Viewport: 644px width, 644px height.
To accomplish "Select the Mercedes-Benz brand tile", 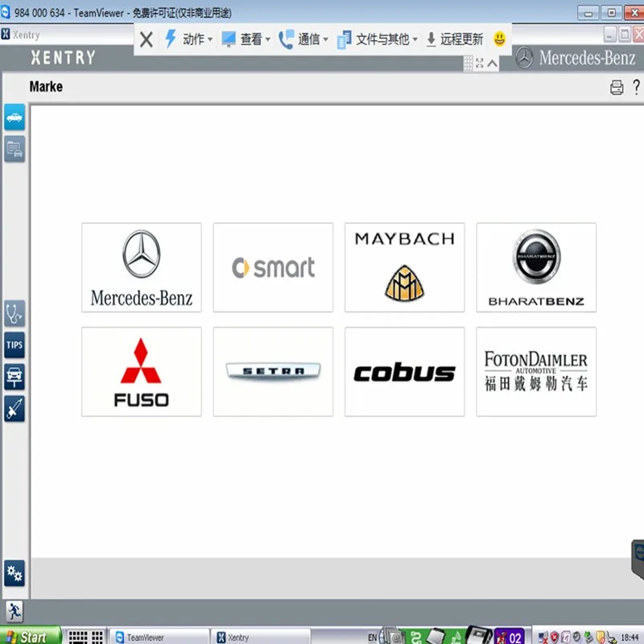I will [142, 267].
